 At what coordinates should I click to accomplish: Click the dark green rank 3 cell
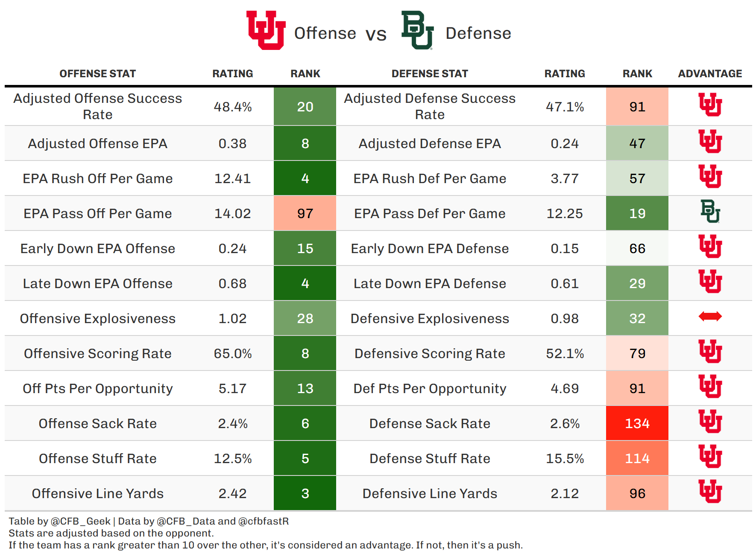pos(305,493)
